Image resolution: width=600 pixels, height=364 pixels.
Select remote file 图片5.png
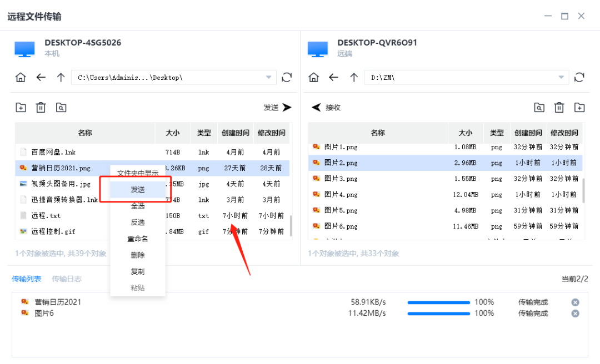(446, 210)
